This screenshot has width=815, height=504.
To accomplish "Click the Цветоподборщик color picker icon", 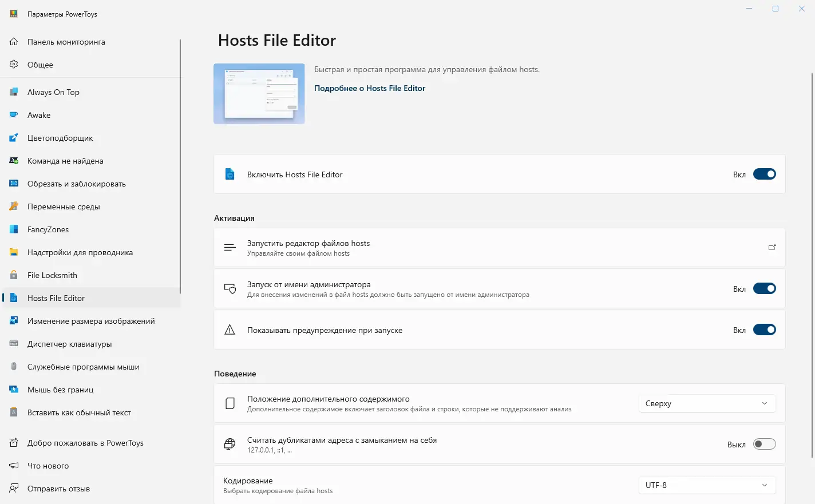I will 14,138.
